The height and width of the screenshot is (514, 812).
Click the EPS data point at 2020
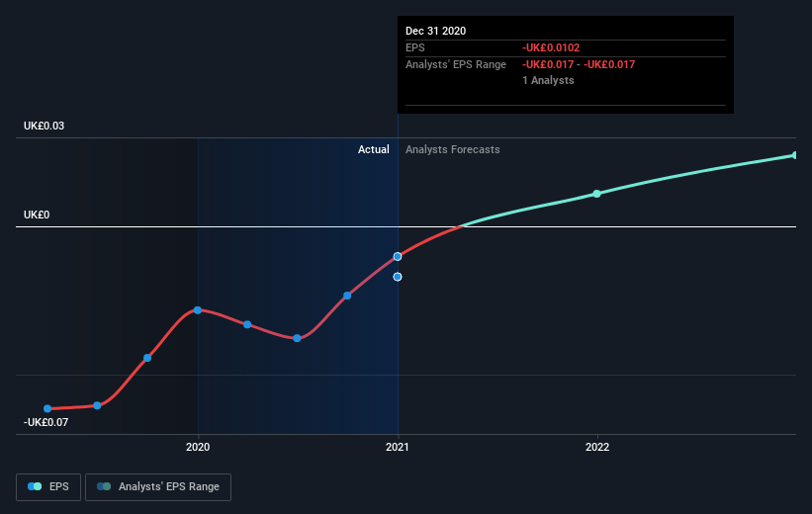tap(198, 310)
